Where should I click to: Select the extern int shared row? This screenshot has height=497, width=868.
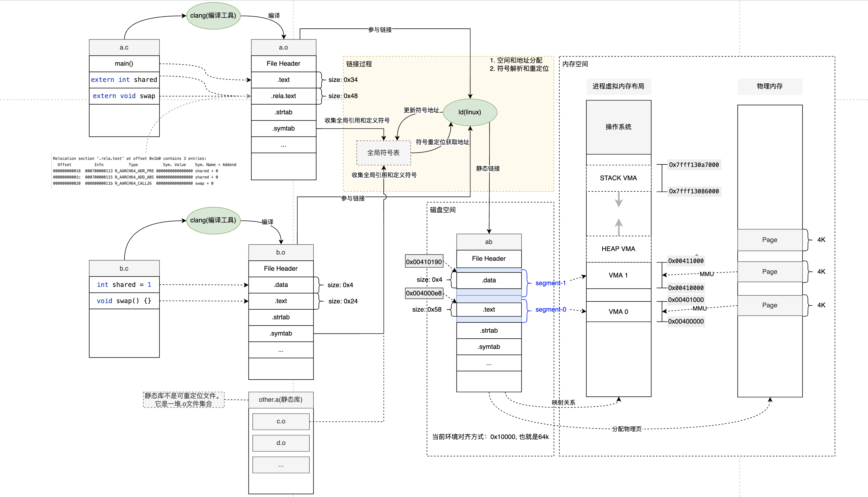tap(124, 80)
